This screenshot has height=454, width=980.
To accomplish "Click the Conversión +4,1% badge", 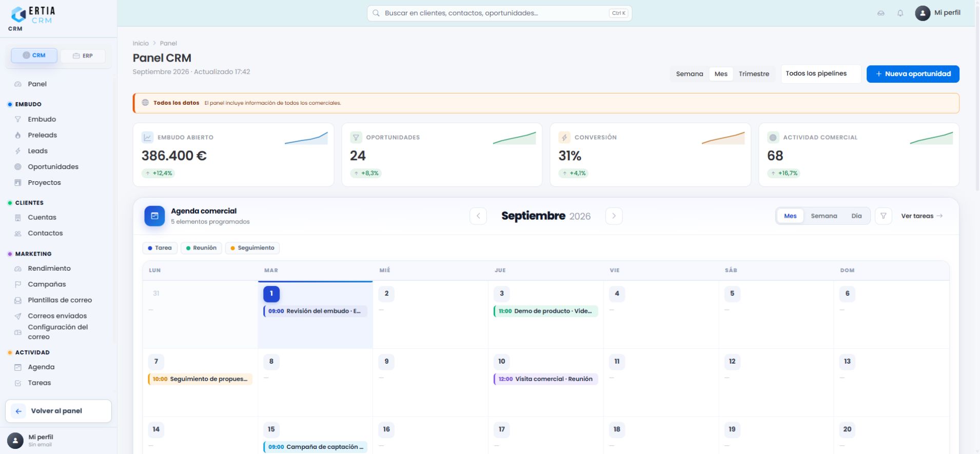I will click(574, 174).
